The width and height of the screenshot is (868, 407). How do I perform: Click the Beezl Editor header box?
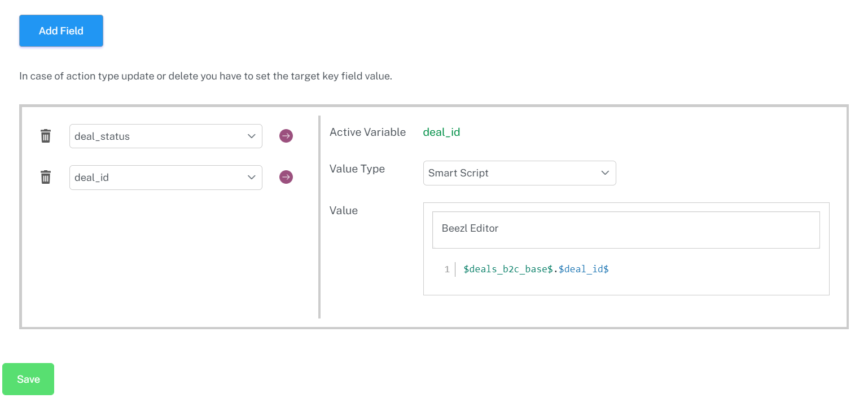pos(625,229)
